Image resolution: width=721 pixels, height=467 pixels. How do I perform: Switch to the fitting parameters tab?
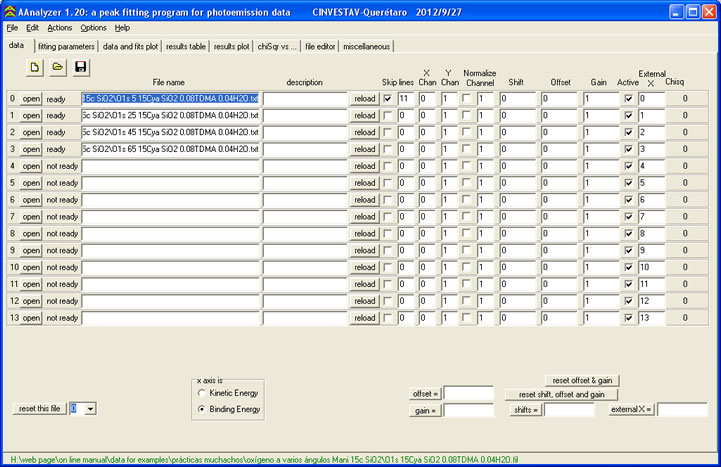tap(68, 46)
